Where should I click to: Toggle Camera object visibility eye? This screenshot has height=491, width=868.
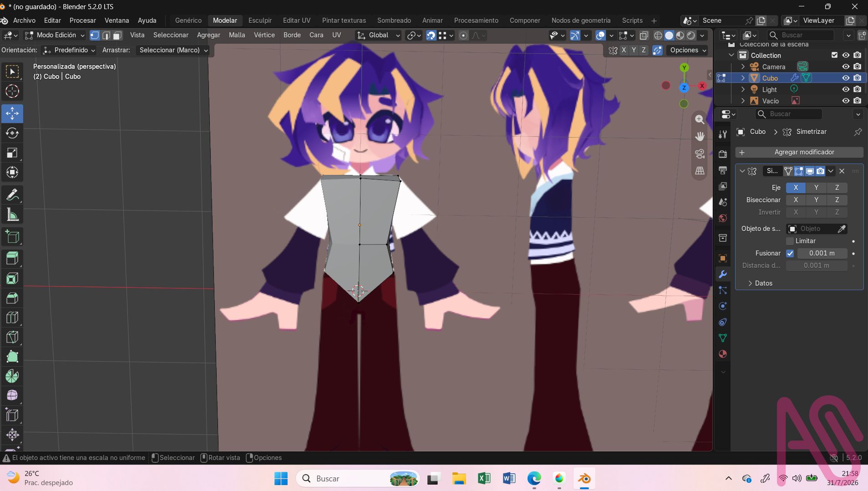tap(846, 66)
